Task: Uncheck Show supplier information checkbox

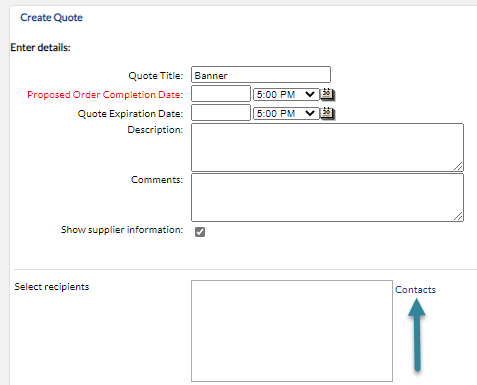Action: point(200,232)
